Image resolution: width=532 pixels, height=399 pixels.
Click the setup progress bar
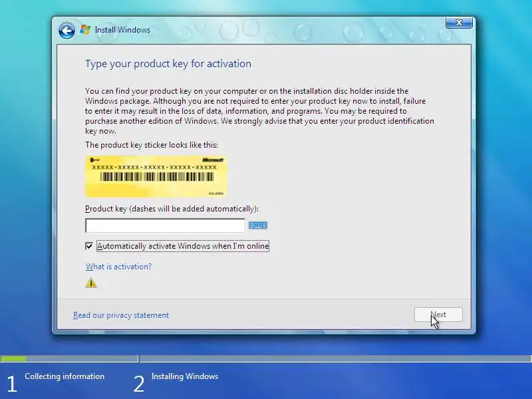coord(266,358)
